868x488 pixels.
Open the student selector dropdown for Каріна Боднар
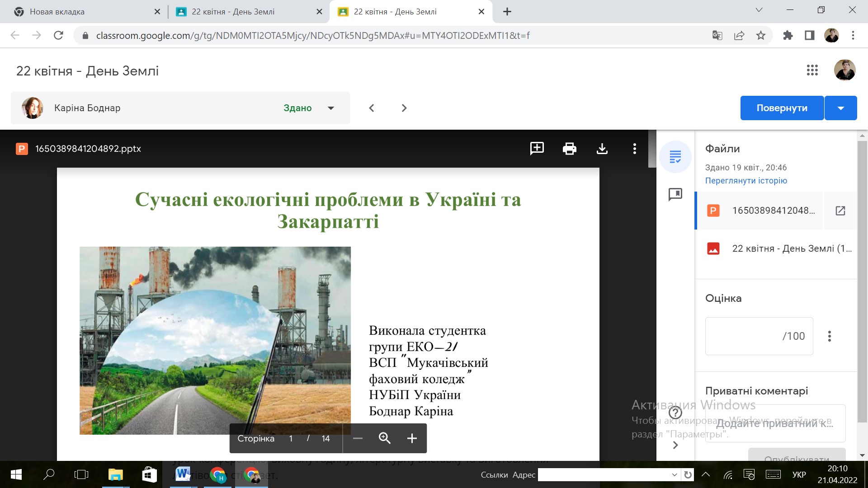(331, 108)
